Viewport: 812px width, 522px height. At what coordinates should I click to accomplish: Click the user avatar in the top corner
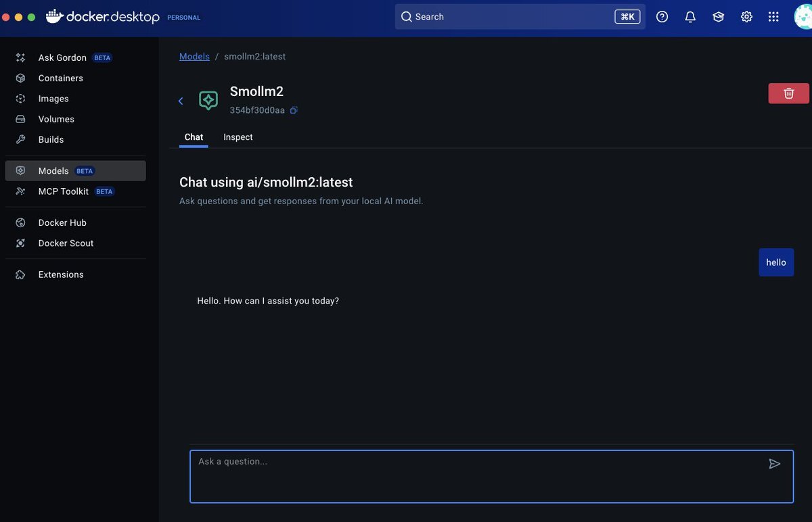click(803, 17)
